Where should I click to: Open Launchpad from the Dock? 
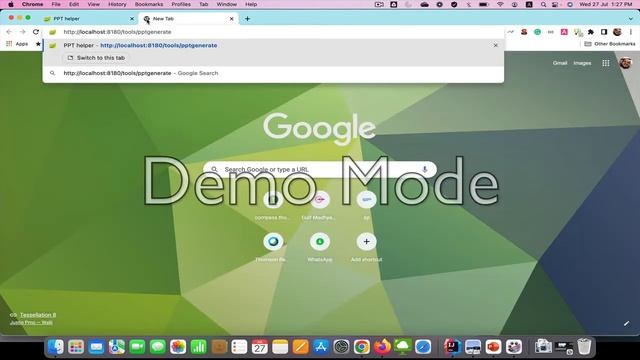76,347
